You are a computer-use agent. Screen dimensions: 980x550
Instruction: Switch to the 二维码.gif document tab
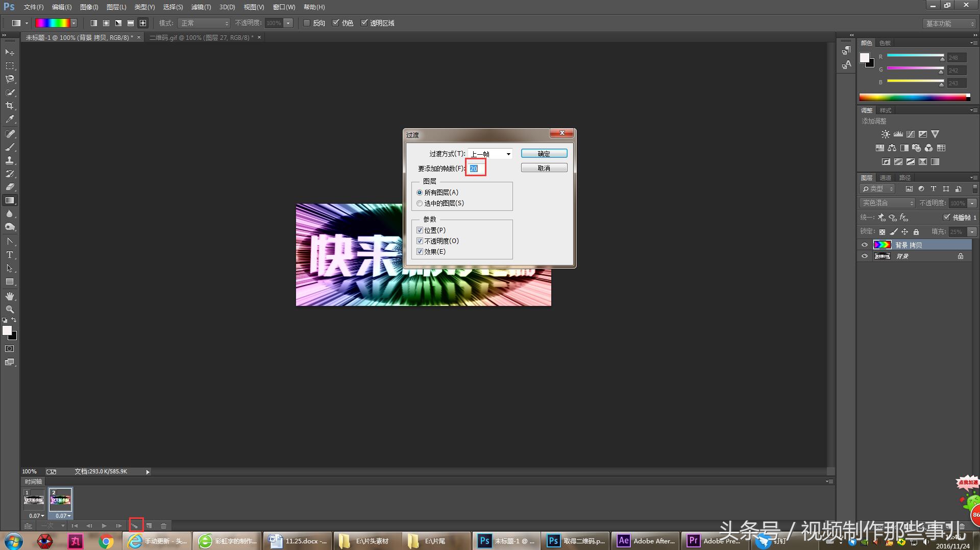(x=201, y=38)
